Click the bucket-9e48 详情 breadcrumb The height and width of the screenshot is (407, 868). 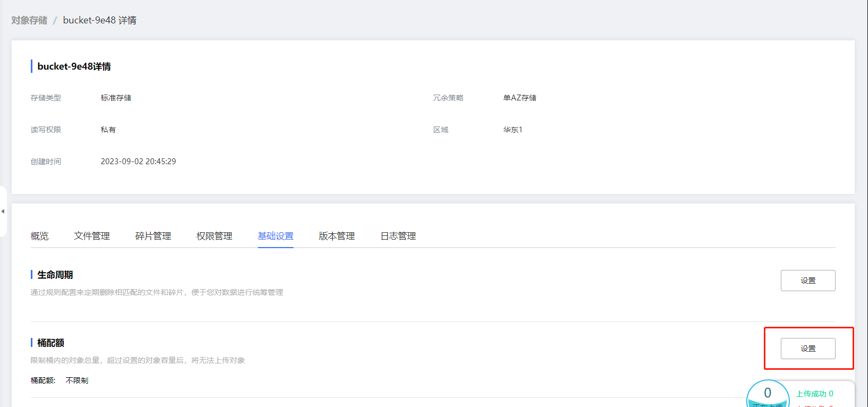coord(99,20)
